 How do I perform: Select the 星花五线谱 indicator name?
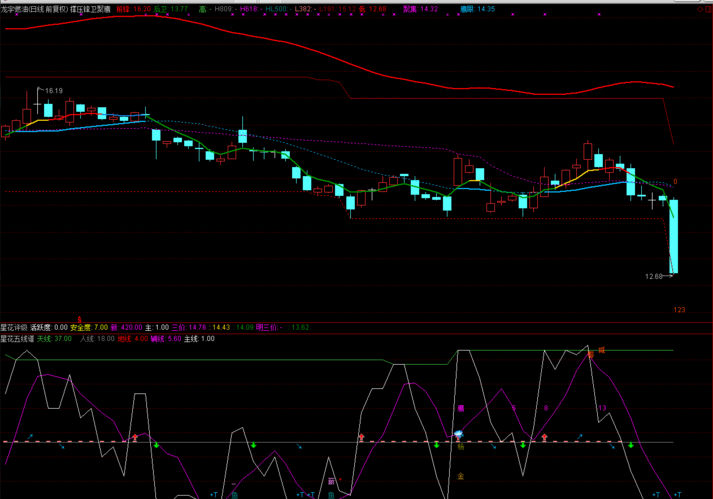pyautogui.click(x=17, y=339)
